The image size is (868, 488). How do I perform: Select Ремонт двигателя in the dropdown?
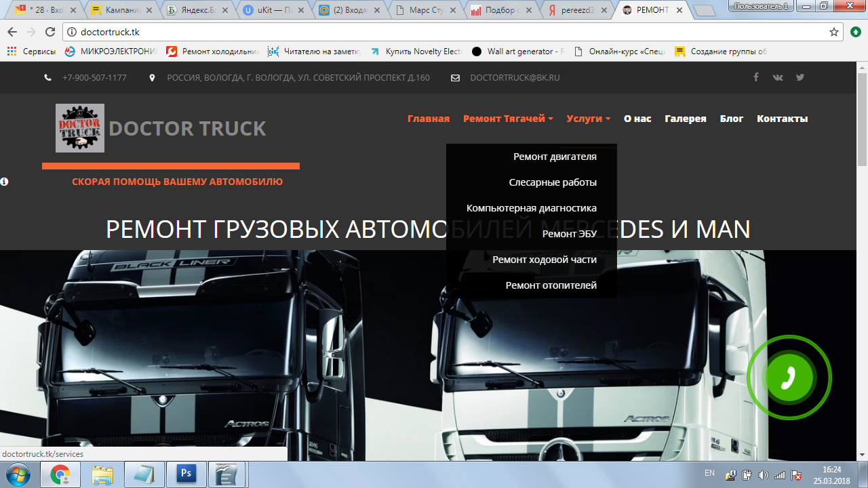(x=532, y=157)
